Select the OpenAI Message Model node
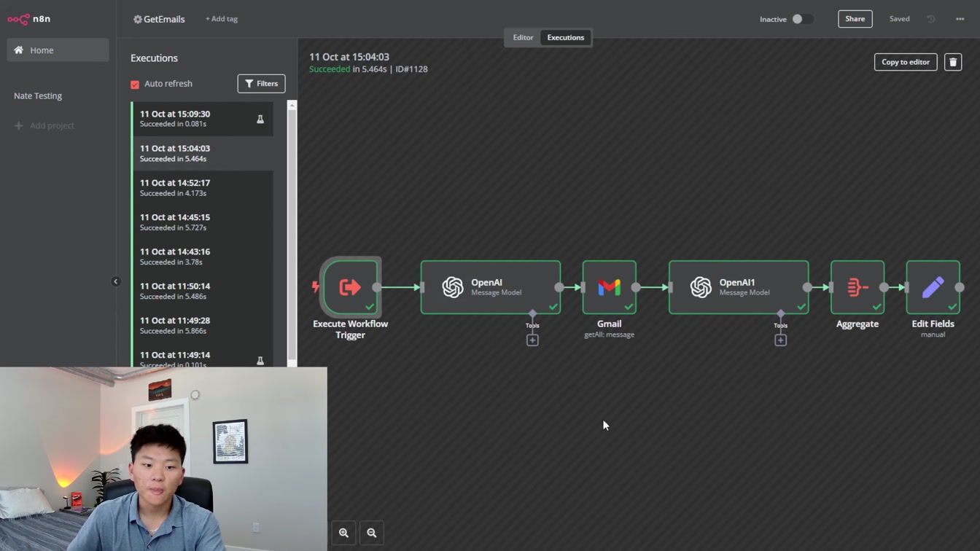This screenshot has height=551, width=980. pos(491,287)
